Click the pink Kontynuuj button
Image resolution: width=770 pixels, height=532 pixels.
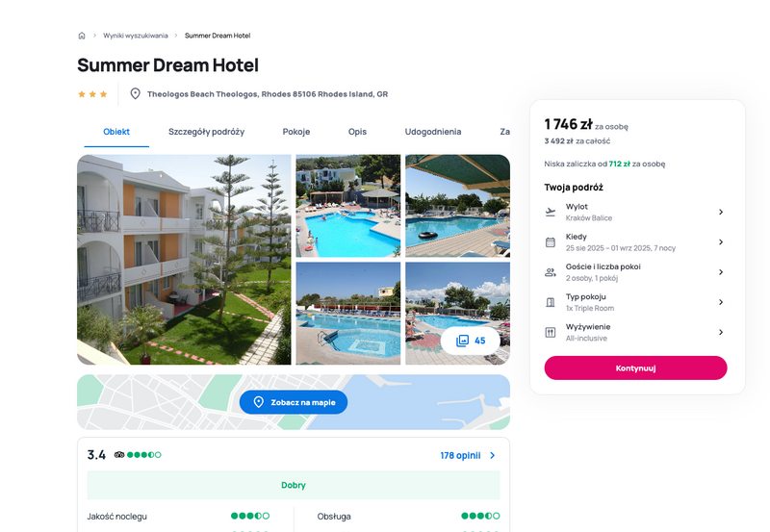tap(635, 368)
